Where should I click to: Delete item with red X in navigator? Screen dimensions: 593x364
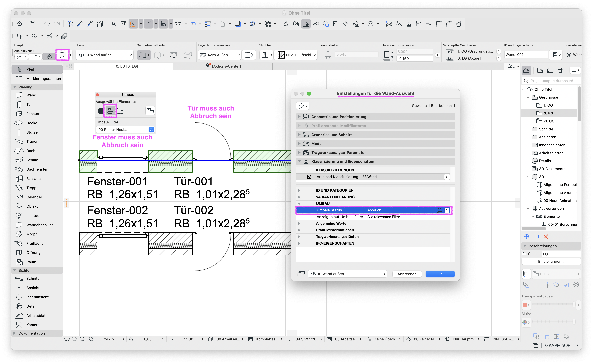click(x=546, y=237)
